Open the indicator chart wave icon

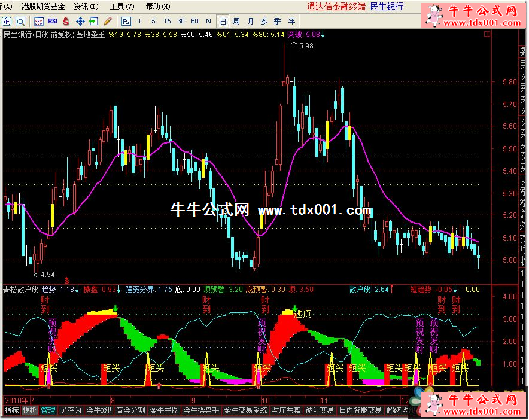click(39, 22)
